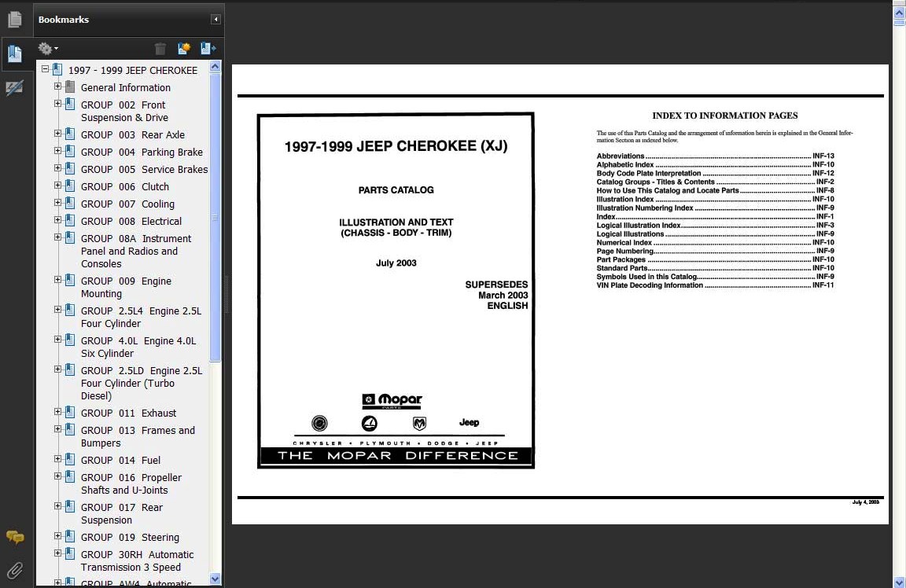Viewport: 906px width, 588px height.
Task: Jump to GROUP 005 Service Brakes
Action: click(x=145, y=169)
